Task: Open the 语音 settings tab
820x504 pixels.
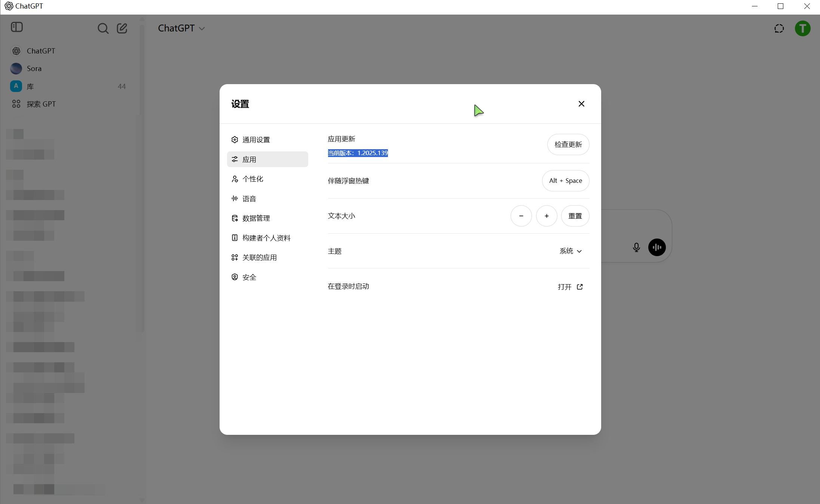Action: 267,199
